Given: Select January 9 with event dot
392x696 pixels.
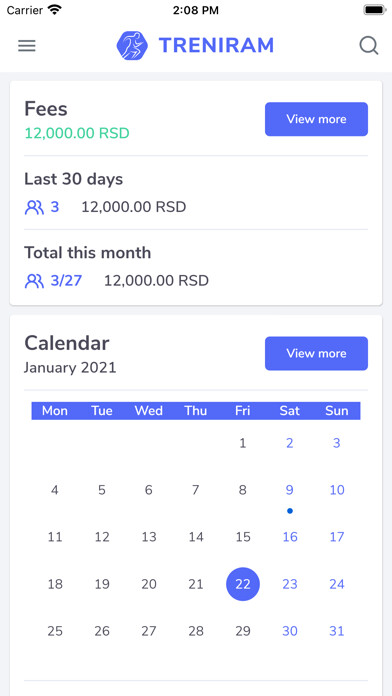Looking at the screenshot, I should (289, 490).
